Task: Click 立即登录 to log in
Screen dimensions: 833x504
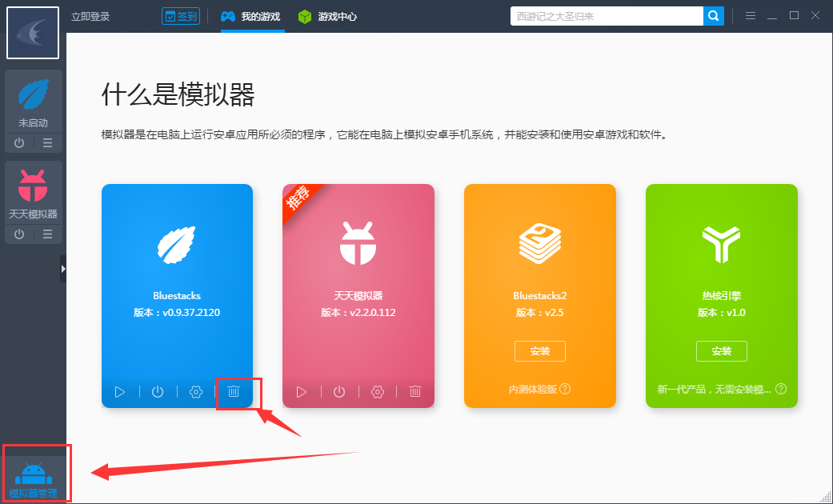Action: (90, 17)
